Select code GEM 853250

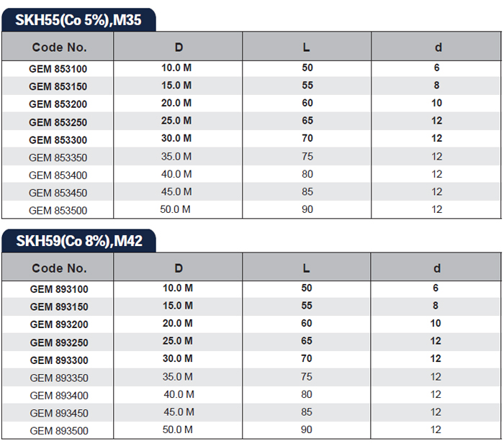59,122
